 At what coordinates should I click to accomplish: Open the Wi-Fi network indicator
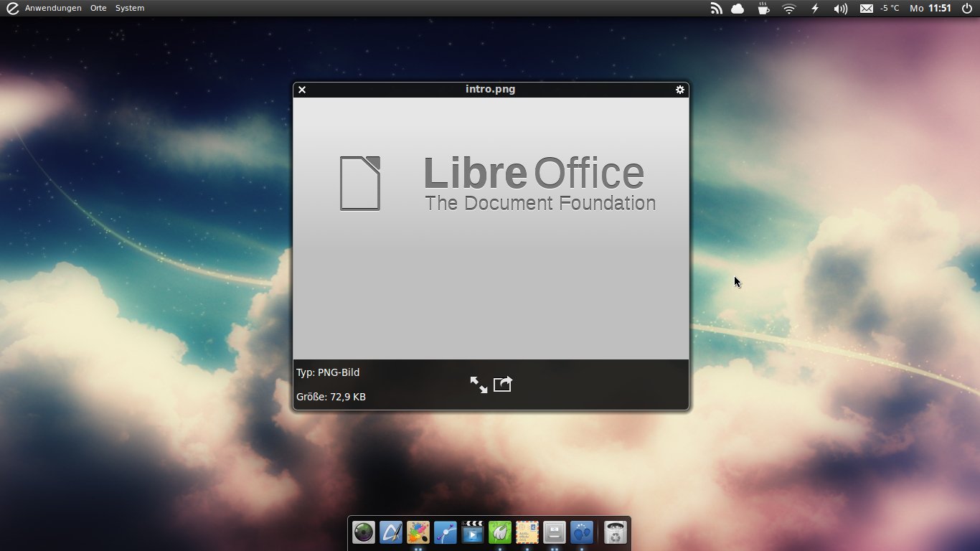click(789, 9)
